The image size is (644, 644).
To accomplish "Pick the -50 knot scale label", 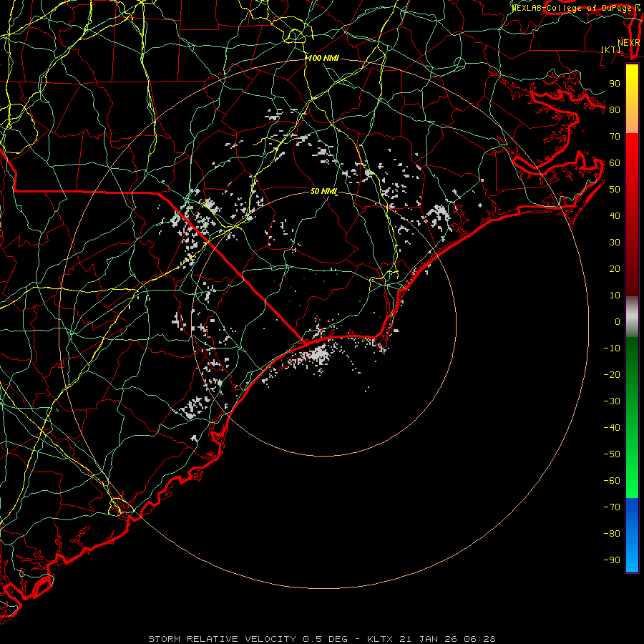I will (612, 454).
